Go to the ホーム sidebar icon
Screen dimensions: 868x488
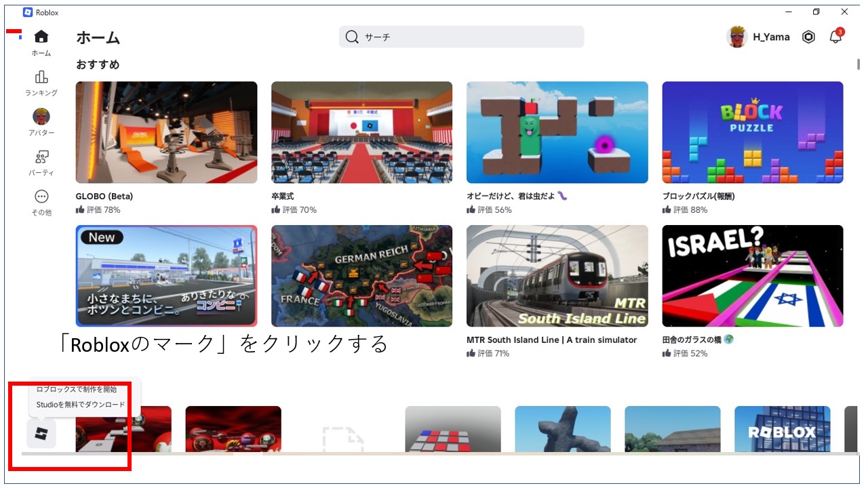[41, 37]
